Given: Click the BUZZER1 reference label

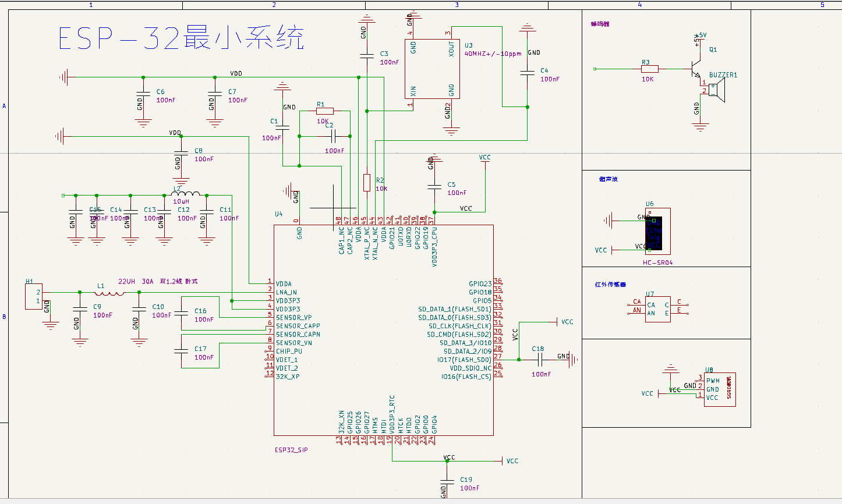Looking at the screenshot, I should (723, 75).
